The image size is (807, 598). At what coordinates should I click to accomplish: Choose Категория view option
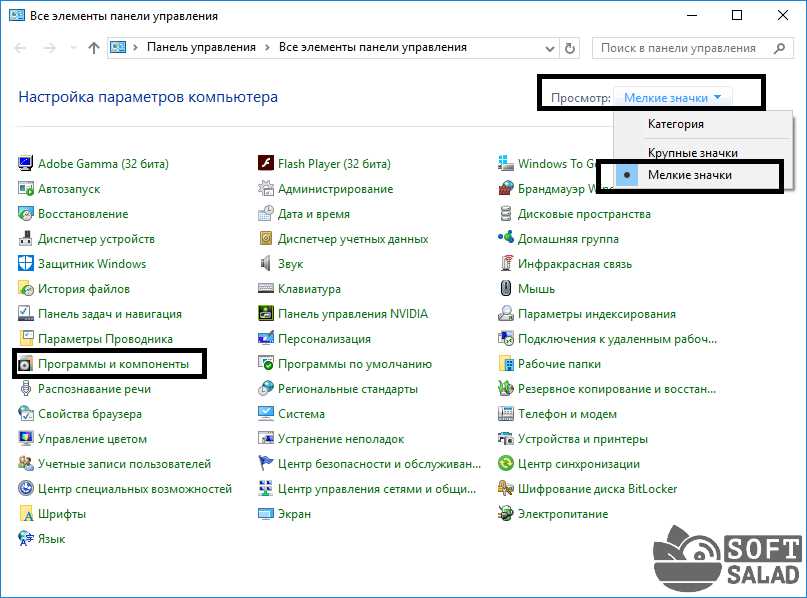point(675,124)
